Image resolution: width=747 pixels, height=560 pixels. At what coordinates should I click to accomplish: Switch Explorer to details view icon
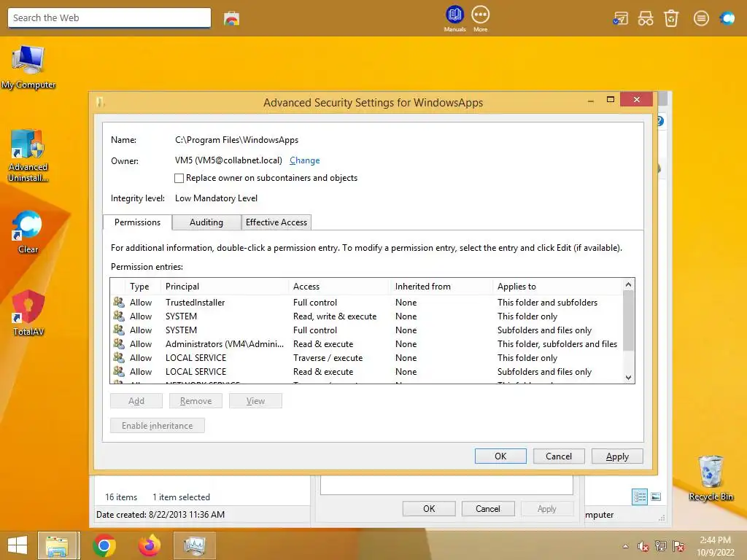pyautogui.click(x=639, y=497)
